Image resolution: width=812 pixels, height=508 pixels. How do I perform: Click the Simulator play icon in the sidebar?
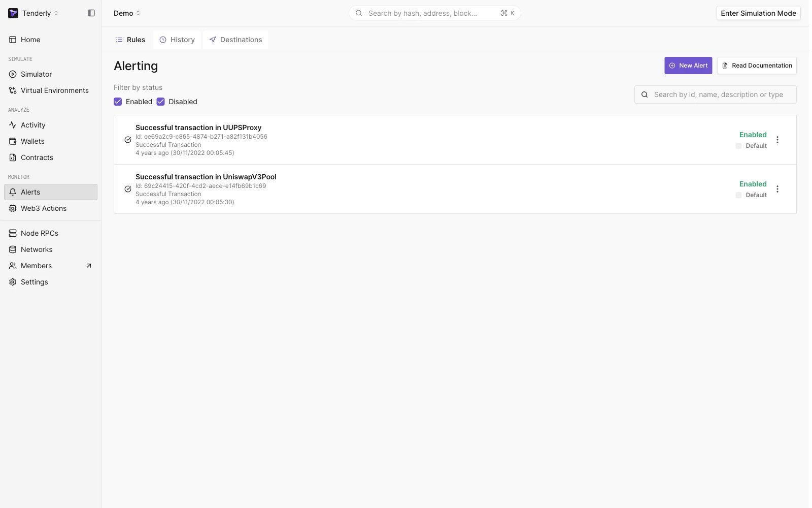(x=13, y=74)
